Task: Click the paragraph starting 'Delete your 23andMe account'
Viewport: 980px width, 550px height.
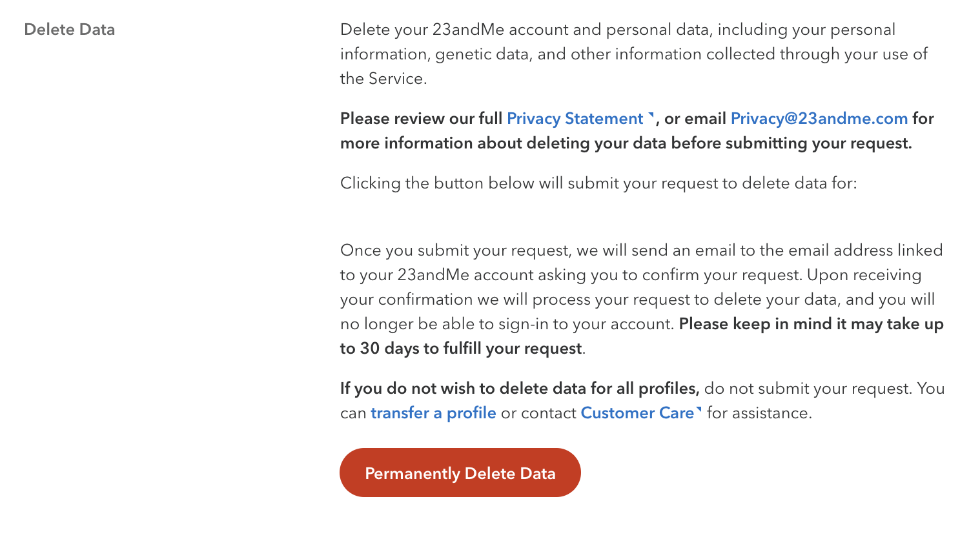Action: [x=634, y=54]
